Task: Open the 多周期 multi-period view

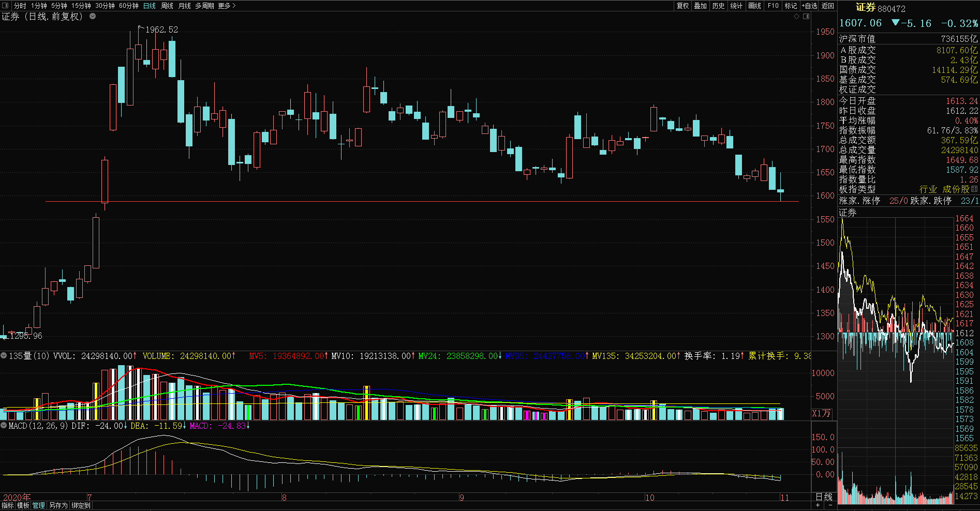Action: tap(204, 6)
